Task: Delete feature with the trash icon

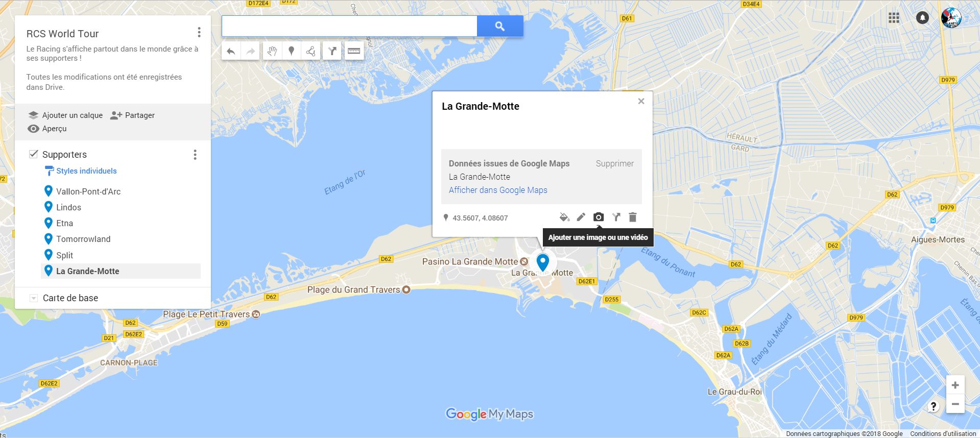Action: [633, 217]
